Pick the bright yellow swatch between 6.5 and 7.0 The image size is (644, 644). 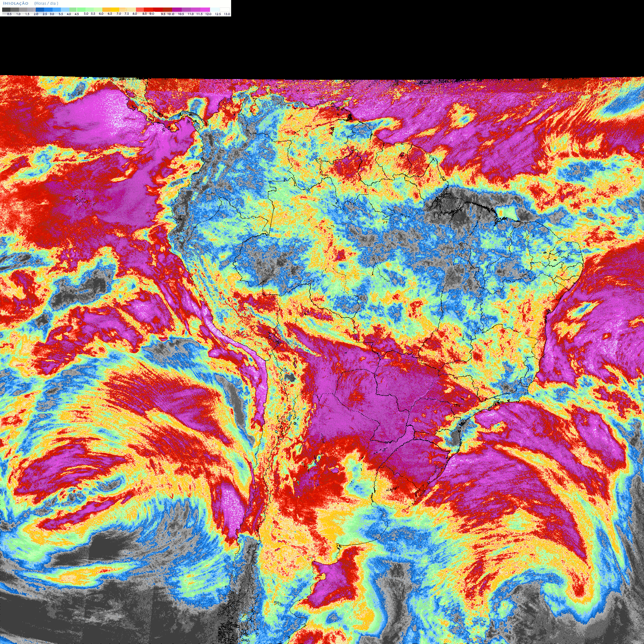coord(115,10)
